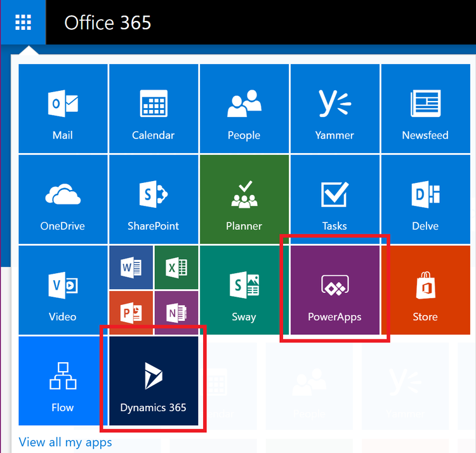
Task: Click the View all my apps link
Action: click(x=65, y=442)
